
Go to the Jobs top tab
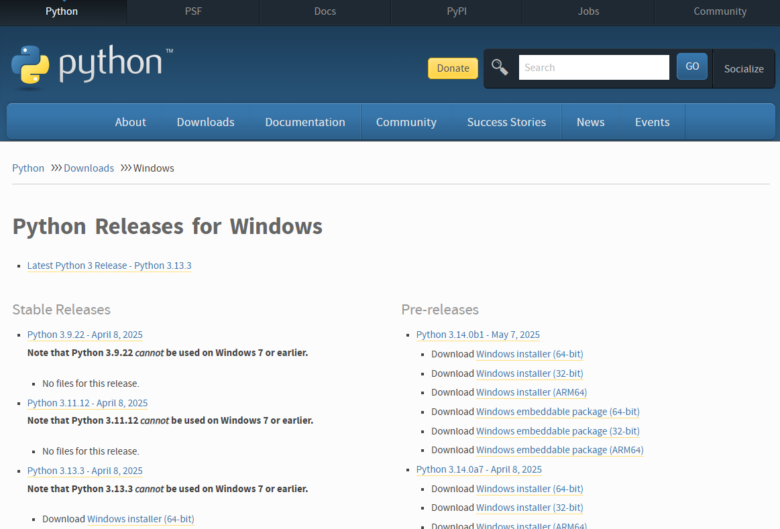point(588,11)
